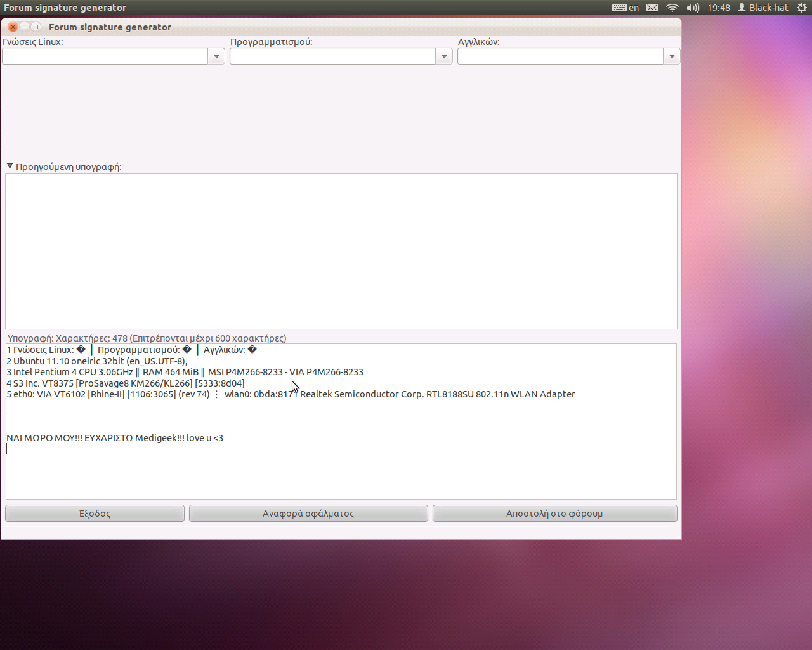Collapse the Προηγούμενη υπογραφή section

(x=10, y=166)
